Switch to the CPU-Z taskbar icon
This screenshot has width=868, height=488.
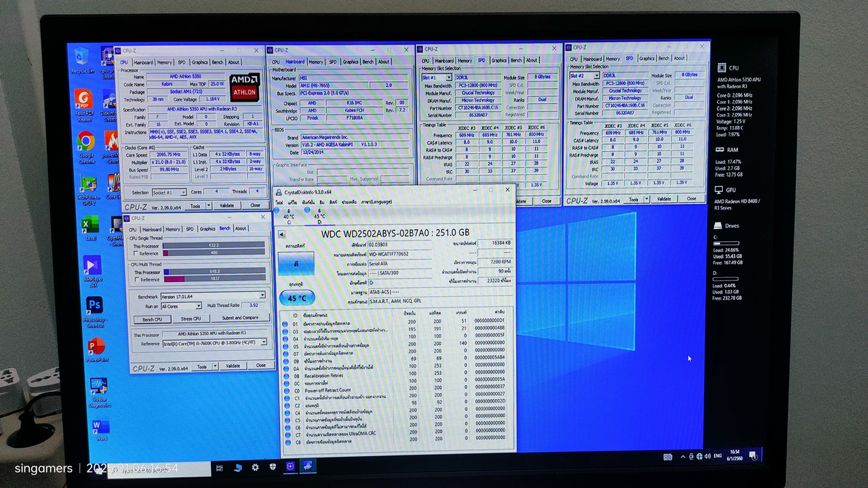290,466
